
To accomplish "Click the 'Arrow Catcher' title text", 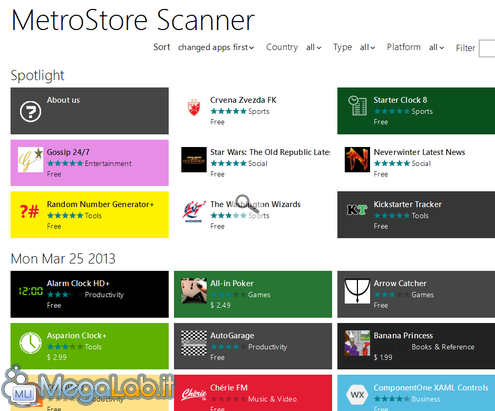I will 400,283.
